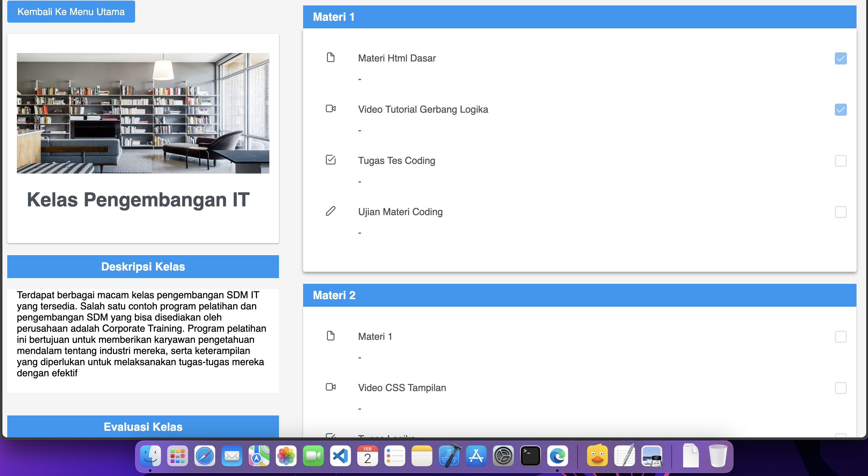Click the Deskripsi Kelas header bar
Viewport: 868px width, 476px height.
[x=143, y=267]
